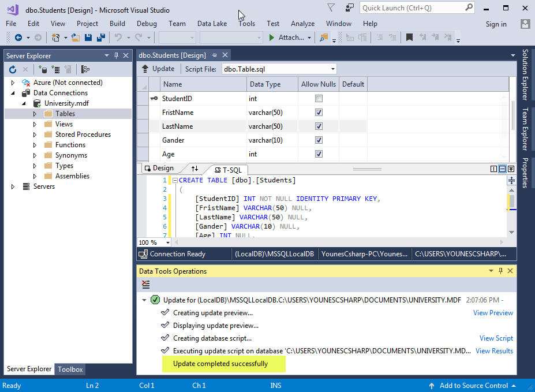Click the Sort and Filter icon between Design tabs
The height and width of the screenshot is (392, 535).
point(195,169)
